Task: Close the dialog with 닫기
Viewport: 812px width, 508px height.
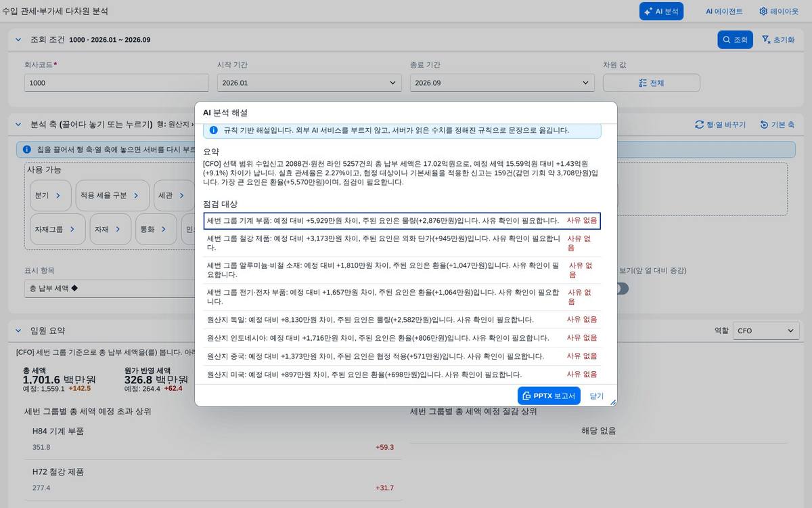Action: pyautogui.click(x=596, y=396)
